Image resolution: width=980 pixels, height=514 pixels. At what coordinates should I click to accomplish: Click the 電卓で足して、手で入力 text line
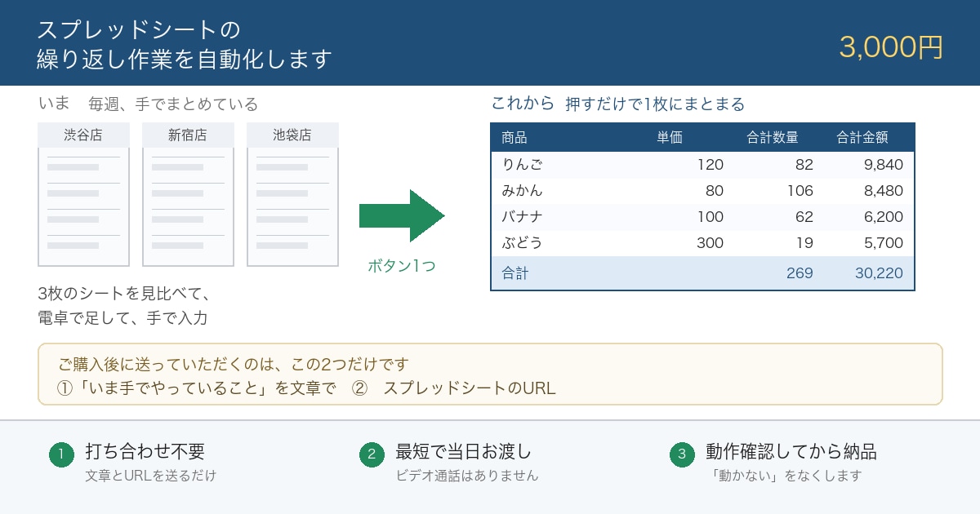(122, 317)
